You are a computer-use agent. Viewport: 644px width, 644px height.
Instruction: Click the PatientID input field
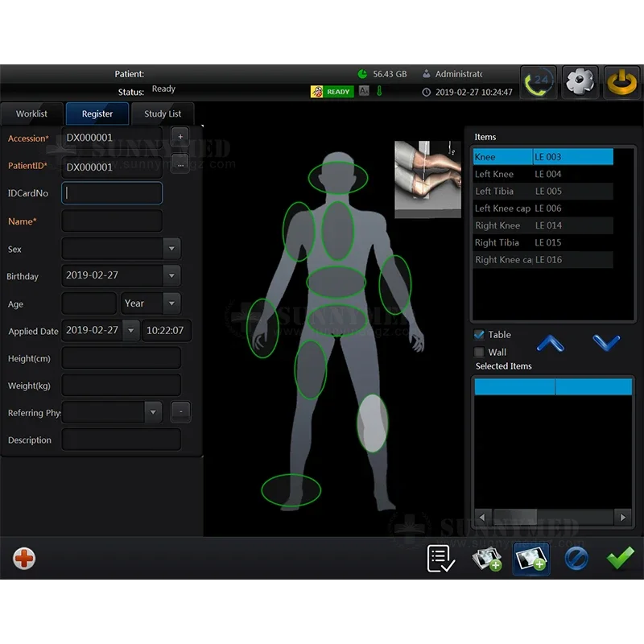pyautogui.click(x=112, y=167)
